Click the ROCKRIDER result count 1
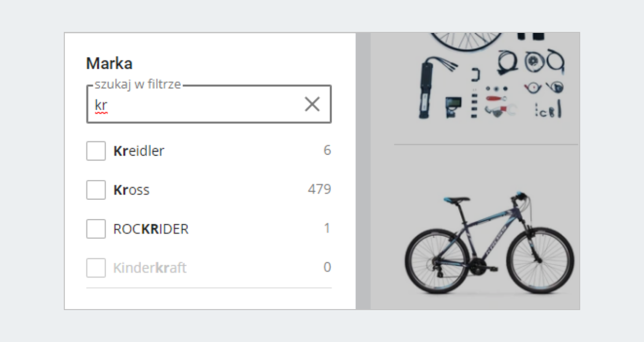Screen dimensions: 644x342 pos(327,229)
